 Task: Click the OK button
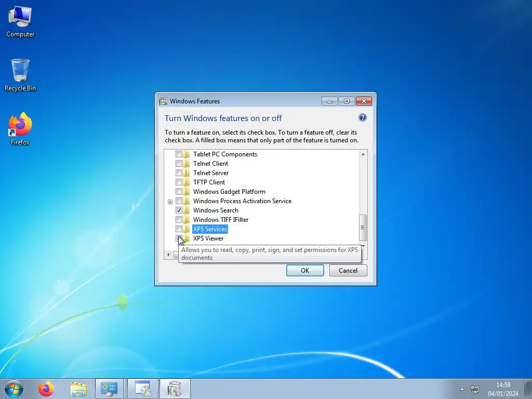[x=305, y=270]
